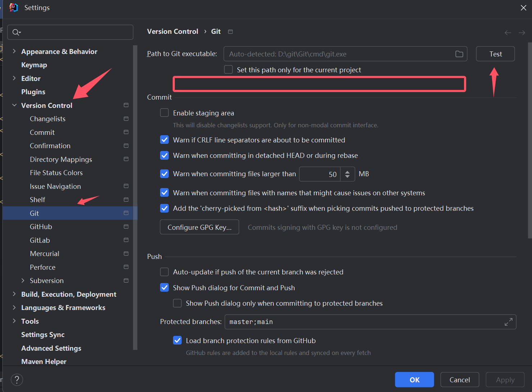532x392 pixels.
Task: Click the expand icon in Protected branches field
Action: (508, 322)
